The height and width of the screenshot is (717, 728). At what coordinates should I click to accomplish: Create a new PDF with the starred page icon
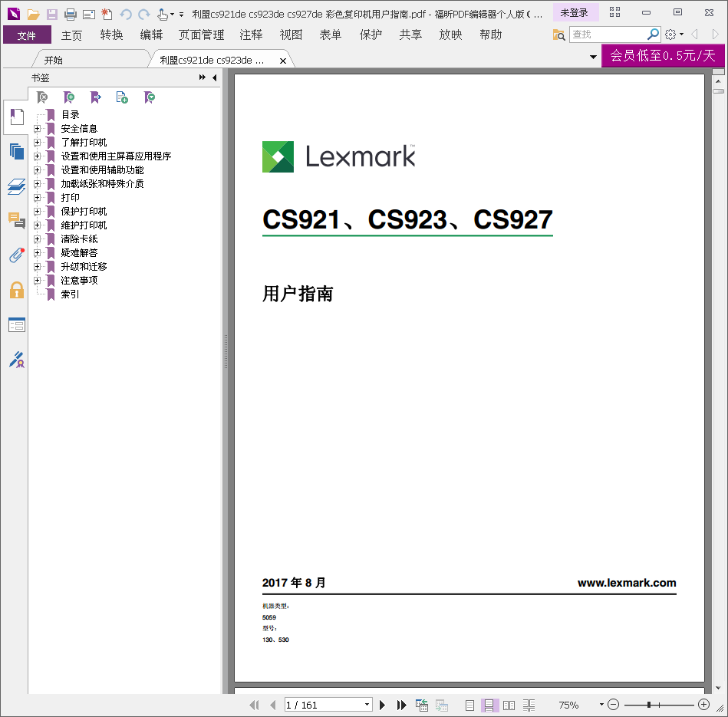click(107, 15)
